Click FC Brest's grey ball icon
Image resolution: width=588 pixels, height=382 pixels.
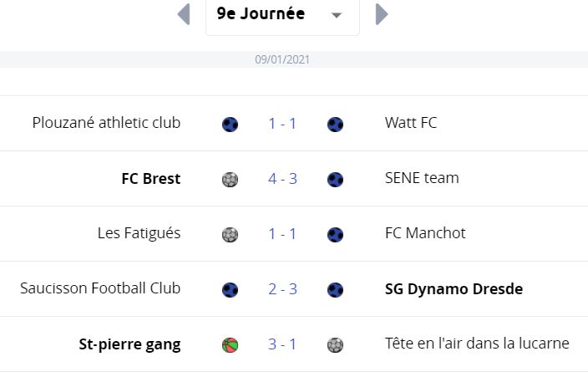230,180
